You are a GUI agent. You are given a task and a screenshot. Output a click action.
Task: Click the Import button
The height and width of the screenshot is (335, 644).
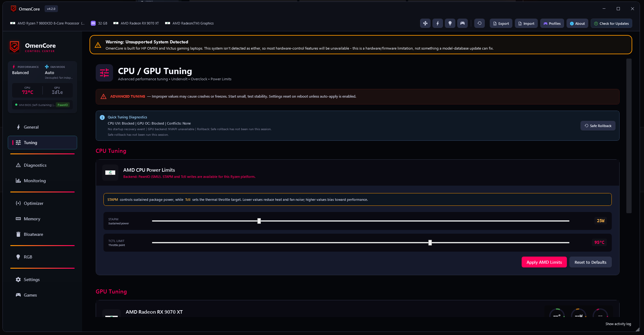click(x=526, y=24)
